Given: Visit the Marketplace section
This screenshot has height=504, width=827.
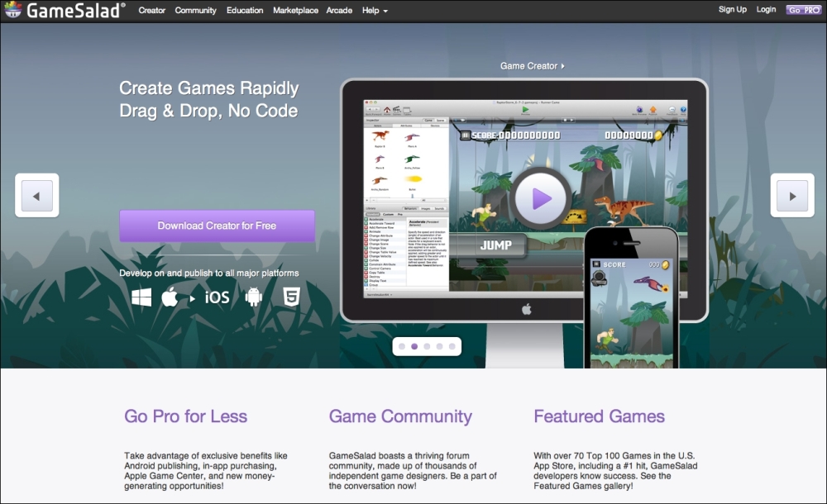Looking at the screenshot, I should 295,10.
